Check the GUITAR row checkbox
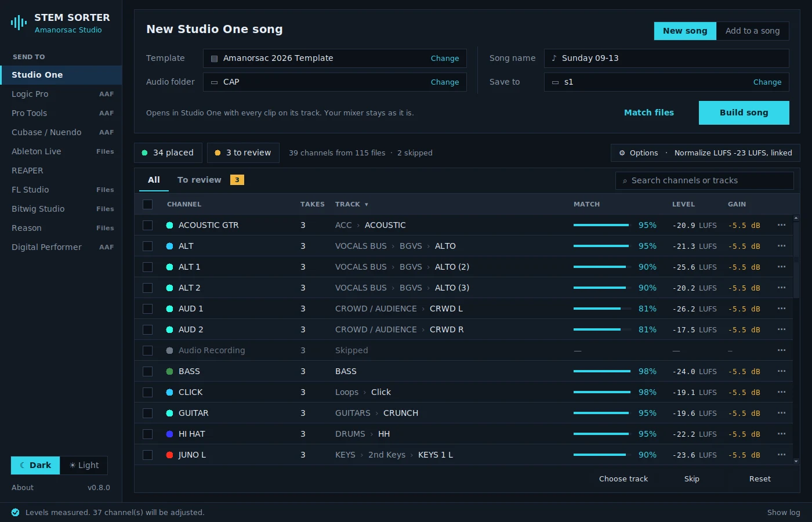812x522 pixels. (147, 413)
